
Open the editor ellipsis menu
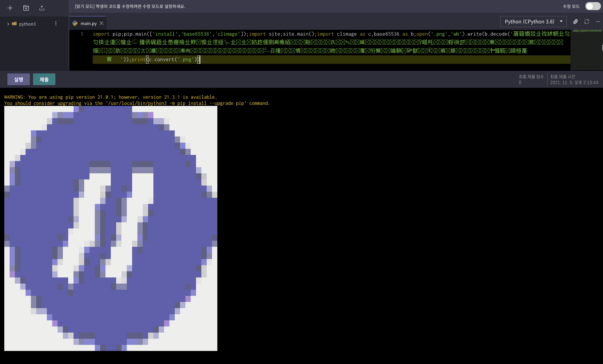pos(598,22)
